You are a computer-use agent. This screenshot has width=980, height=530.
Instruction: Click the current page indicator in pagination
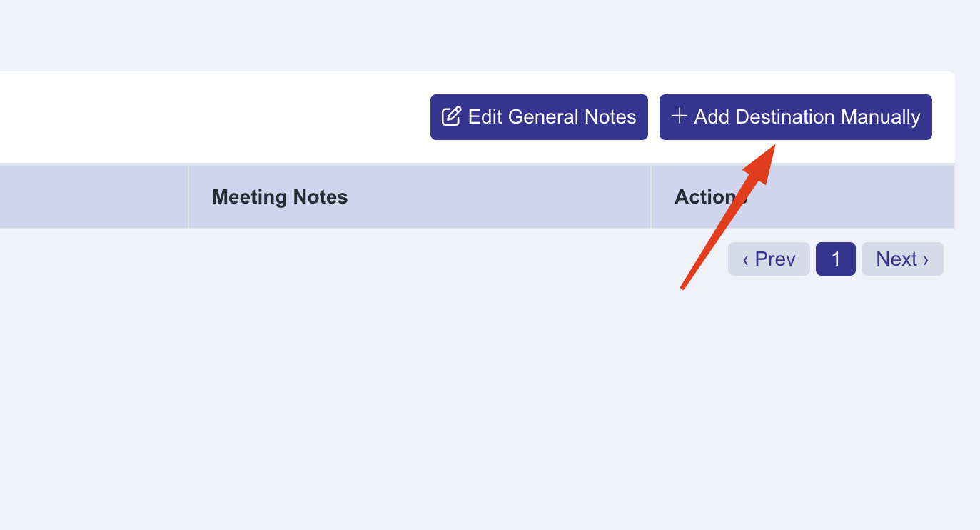tap(835, 259)
